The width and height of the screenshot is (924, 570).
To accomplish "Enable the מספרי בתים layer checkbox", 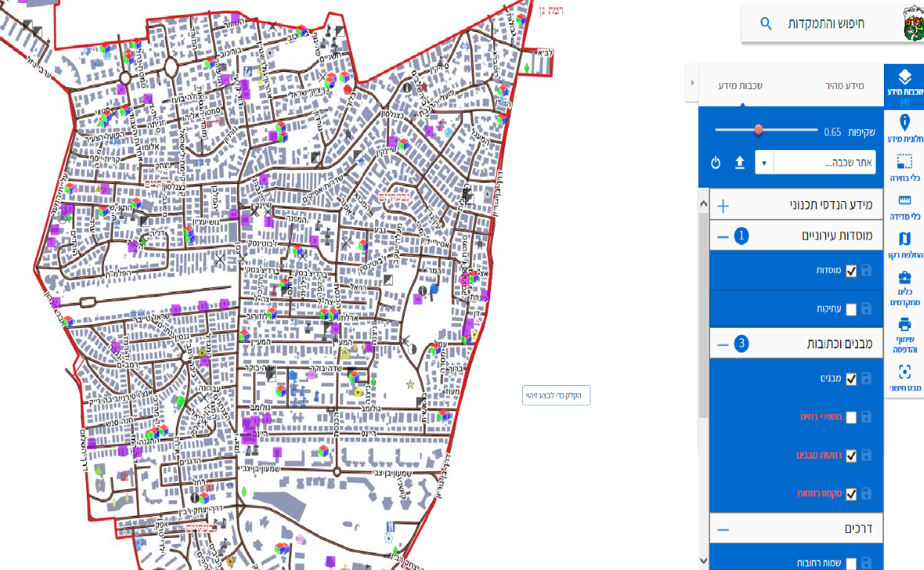I will [x=851, y=417].
